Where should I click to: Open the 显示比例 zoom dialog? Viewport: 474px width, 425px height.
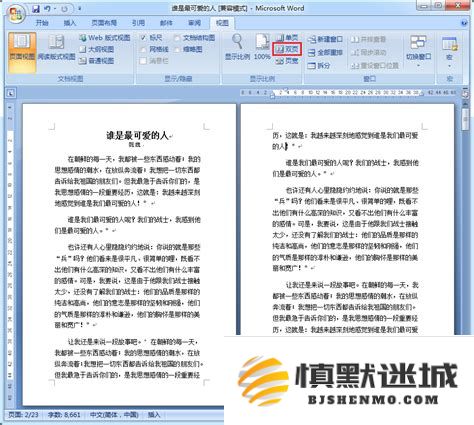[x=237, y=47]
